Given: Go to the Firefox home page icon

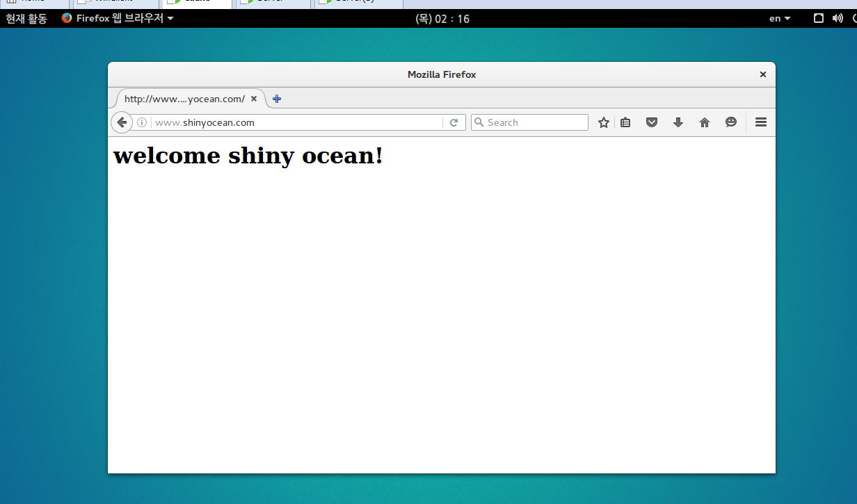Looking at the screenshot, I should (x=705, y=122).
